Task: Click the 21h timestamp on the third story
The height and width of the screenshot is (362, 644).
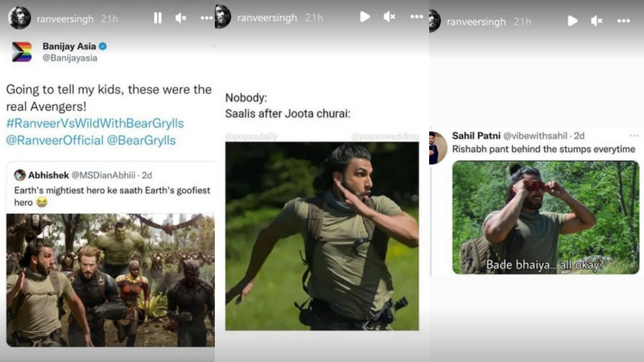Action: coord(522,22)
